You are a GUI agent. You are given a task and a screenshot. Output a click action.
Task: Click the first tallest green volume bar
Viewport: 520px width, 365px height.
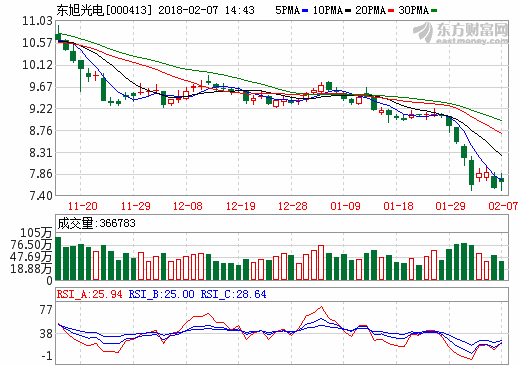(x=58, y=258)
